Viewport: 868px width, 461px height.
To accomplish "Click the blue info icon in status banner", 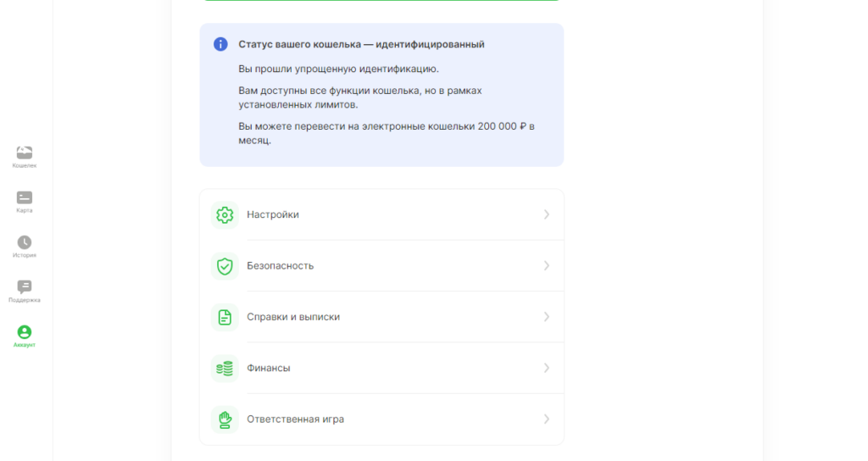I will [220, 44].
